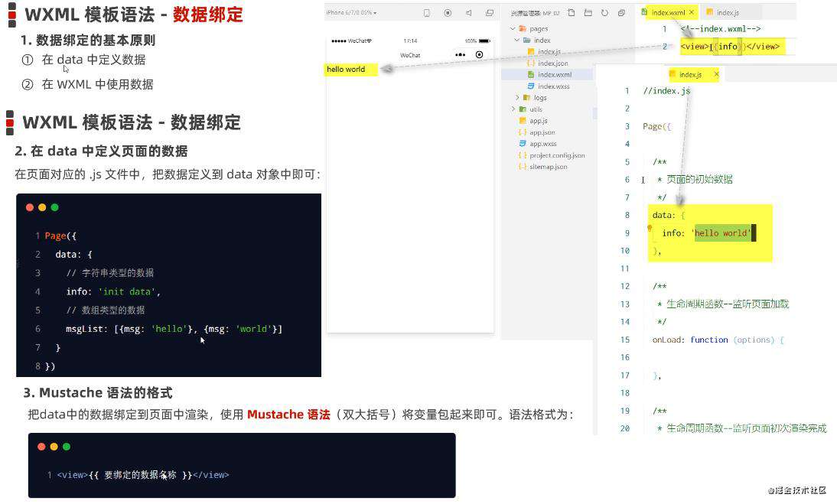Click the 在 WXML 中使用数据 bullet
837x504 pixels.
pos(98,84)
